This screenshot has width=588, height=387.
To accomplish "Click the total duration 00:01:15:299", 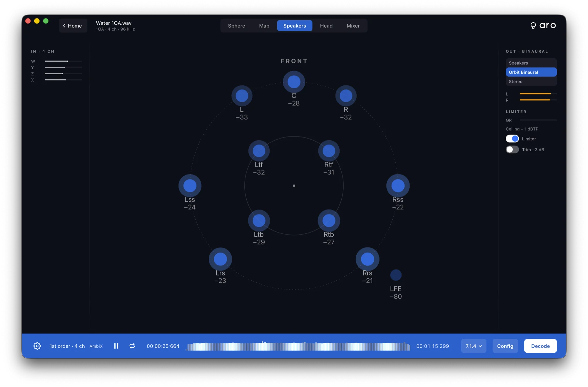I will click(432, 346).
